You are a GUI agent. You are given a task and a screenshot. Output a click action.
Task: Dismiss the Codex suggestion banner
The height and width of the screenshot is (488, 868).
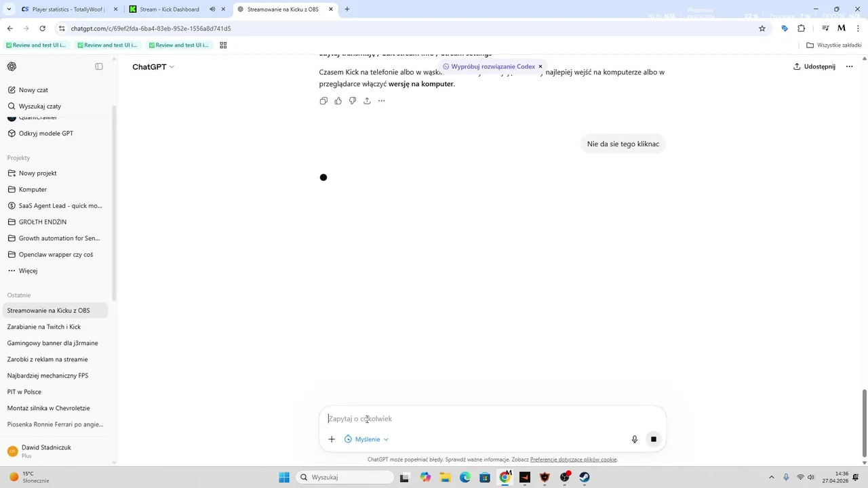click(x=540, y=66)
